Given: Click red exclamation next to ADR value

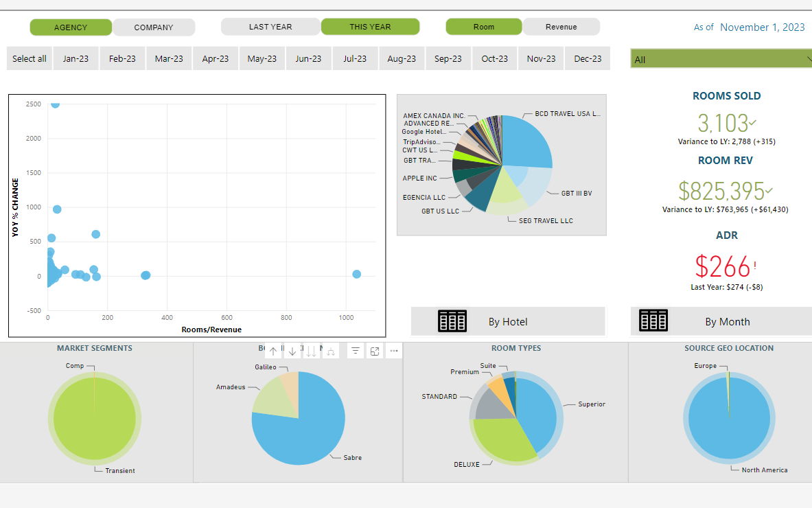Looking at the screenshot, I should point(755,266).
